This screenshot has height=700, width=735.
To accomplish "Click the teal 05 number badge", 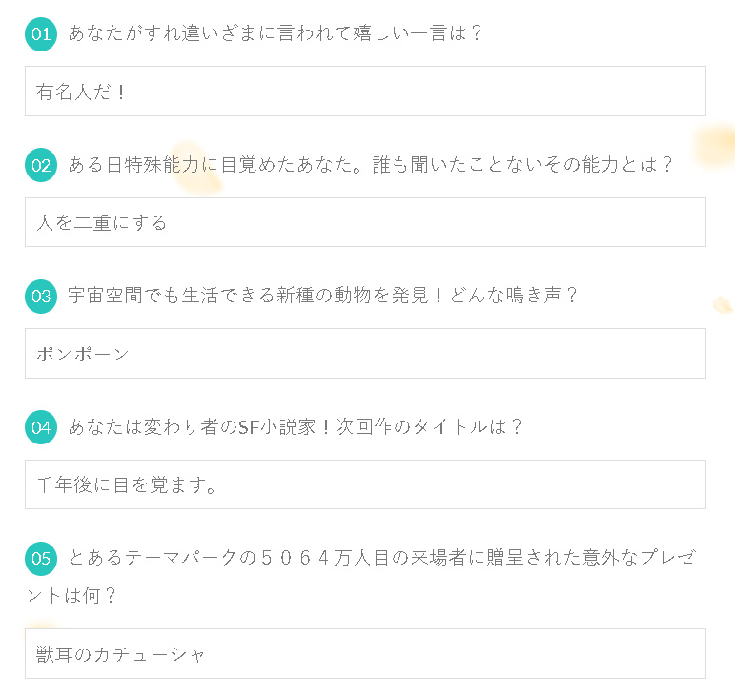I will [x=41, y=559].
